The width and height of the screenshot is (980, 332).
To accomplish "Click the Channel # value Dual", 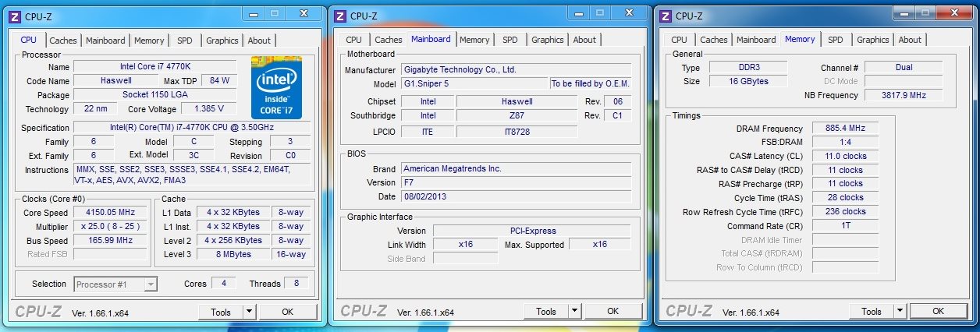I will (904, 68).
